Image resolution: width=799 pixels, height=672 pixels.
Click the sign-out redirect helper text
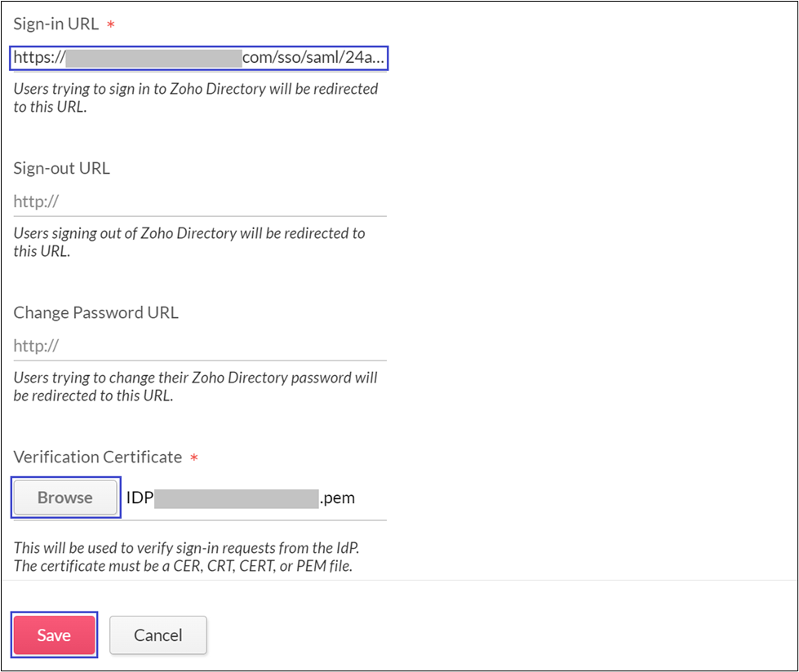pos(189,241)
